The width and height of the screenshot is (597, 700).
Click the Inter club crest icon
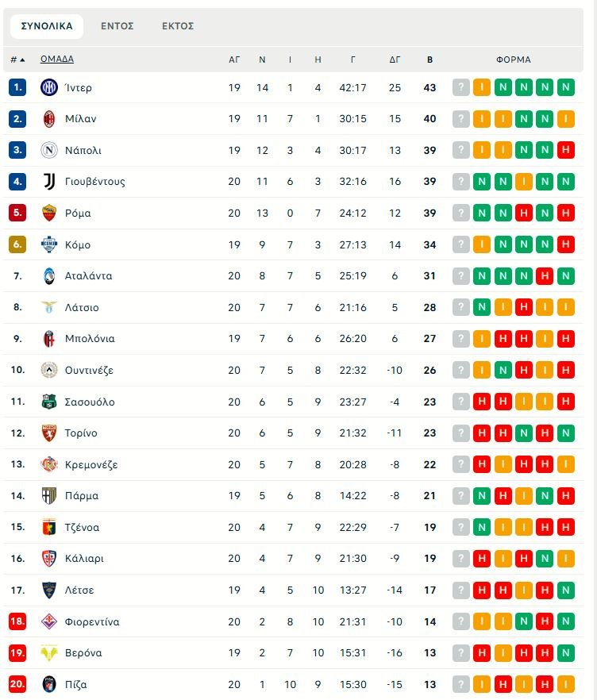coord(49,87)
